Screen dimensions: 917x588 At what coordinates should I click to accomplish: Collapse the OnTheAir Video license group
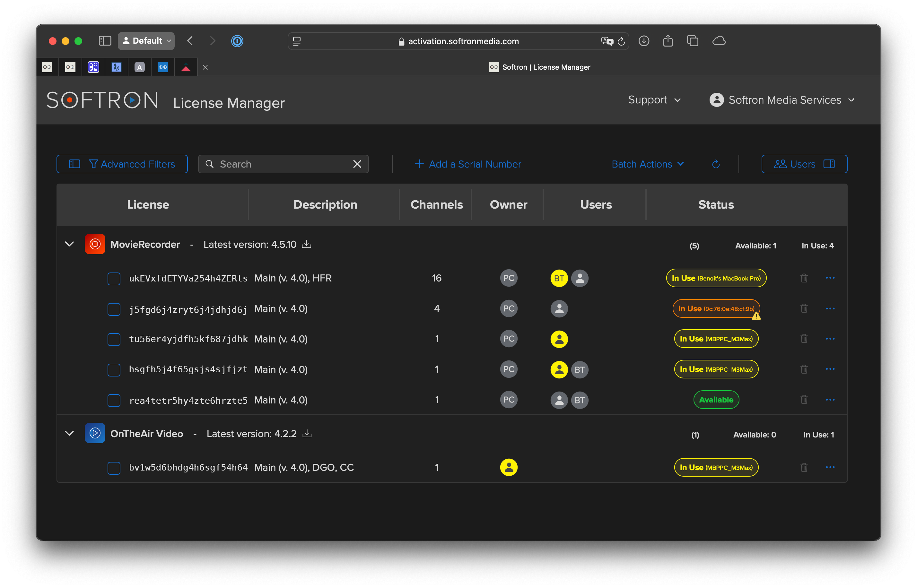[69, 433]
